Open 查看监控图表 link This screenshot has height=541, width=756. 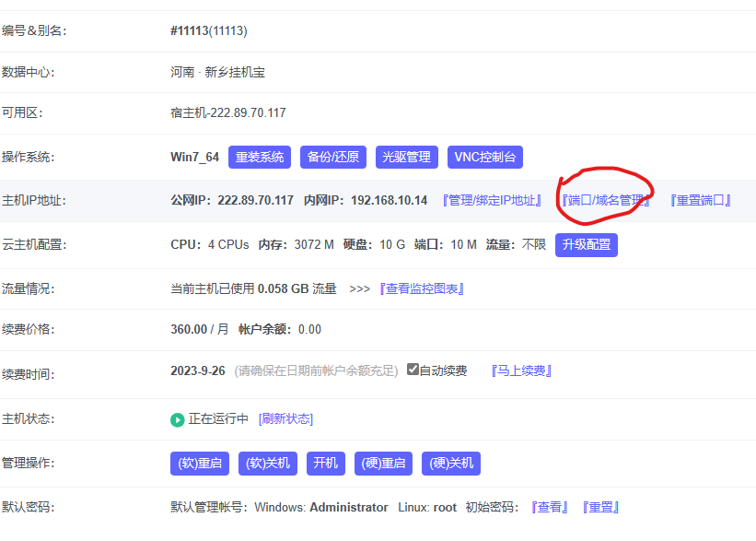click(x=422, y=288)
